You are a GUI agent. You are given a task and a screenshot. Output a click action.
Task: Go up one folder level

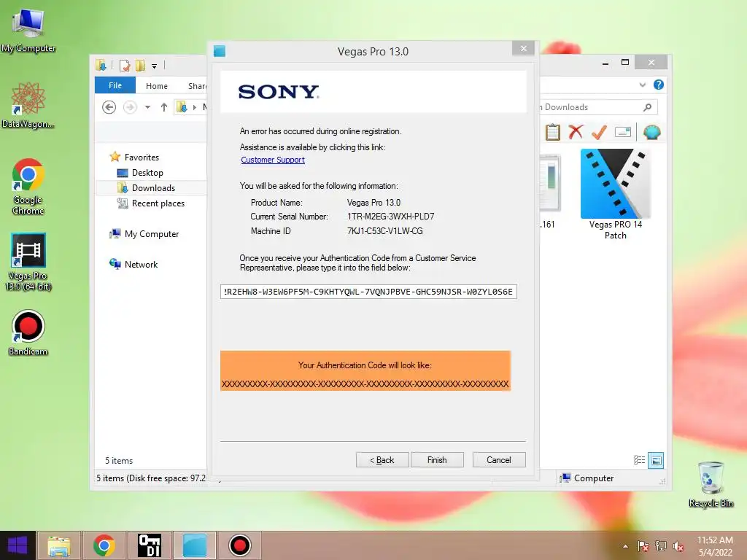164,107
